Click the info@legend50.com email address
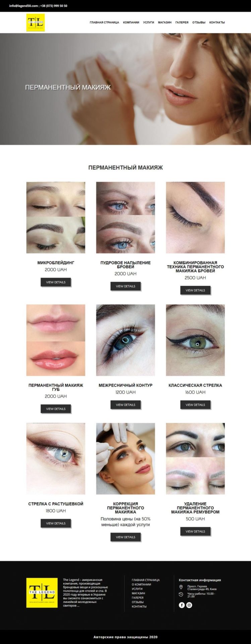Screen dimensions: 251x644 [x=23, y=6]
